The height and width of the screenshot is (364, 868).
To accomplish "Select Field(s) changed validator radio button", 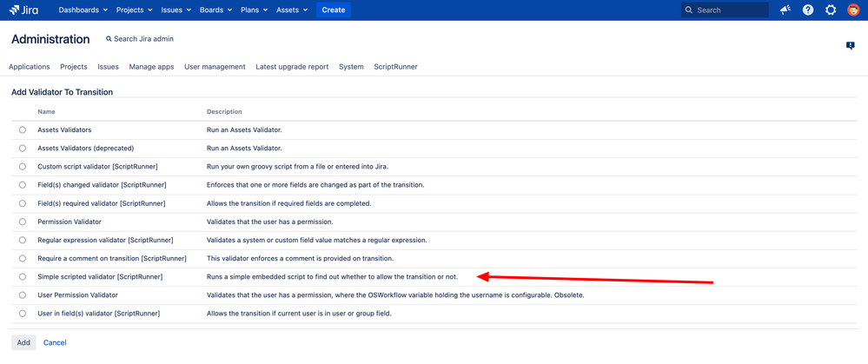I will tap(22, 185).
